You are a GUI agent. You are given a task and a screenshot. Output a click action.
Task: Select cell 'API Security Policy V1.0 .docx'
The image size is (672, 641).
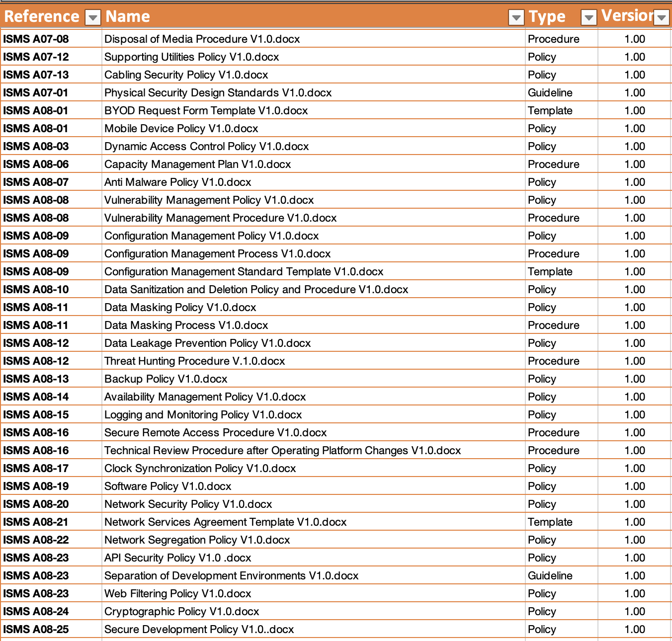[x=314, y=558]
